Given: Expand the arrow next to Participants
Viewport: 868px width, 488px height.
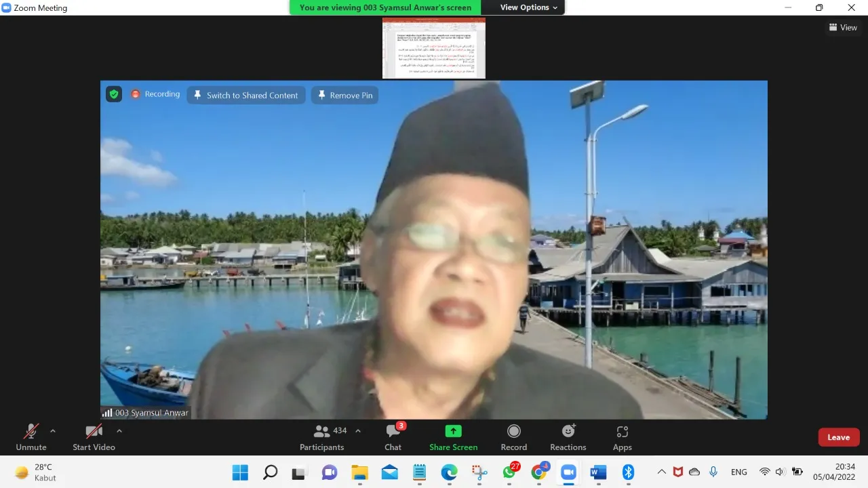Looking at the screenshot, I should pyautogui.click(x=358, y=431).
